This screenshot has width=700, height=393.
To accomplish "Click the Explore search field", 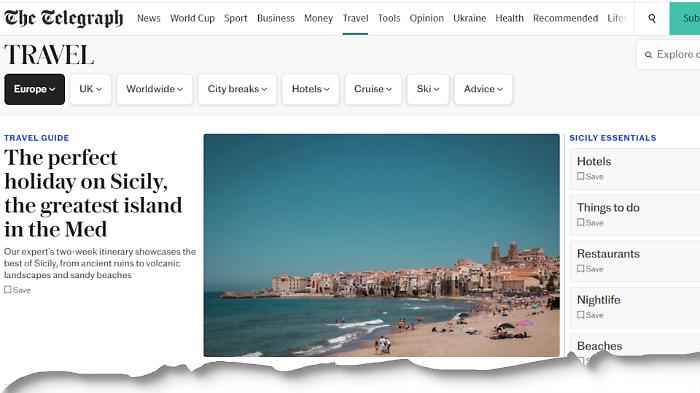I will click(669, 54).
